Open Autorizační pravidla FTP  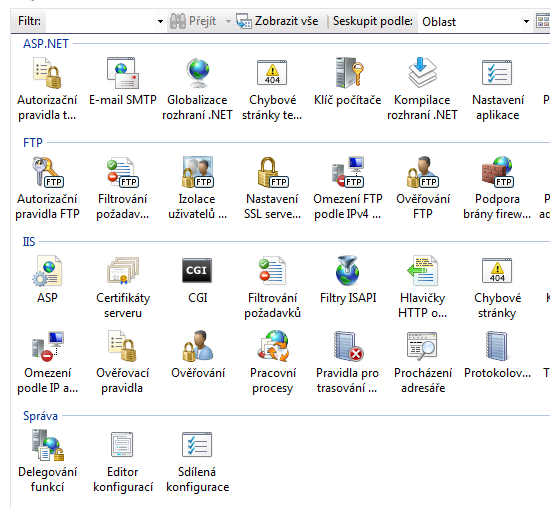pyautogui.click(x=47, y=188)
